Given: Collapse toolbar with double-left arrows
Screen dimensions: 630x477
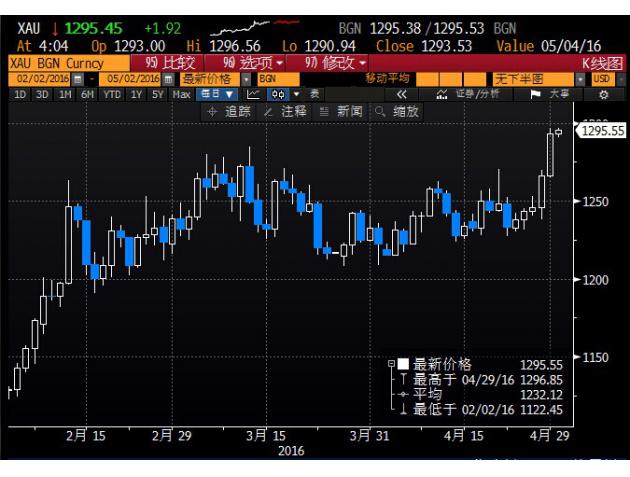Looking at the screenshot, I should point(402,94).
